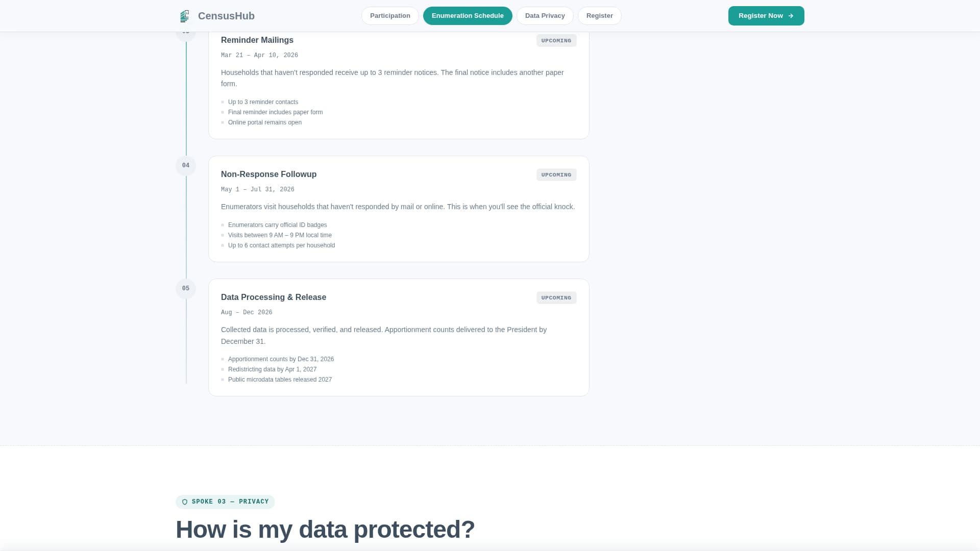Open the Participation nav tab
This screenshot has width=980, height=551.
coord(390,16)
